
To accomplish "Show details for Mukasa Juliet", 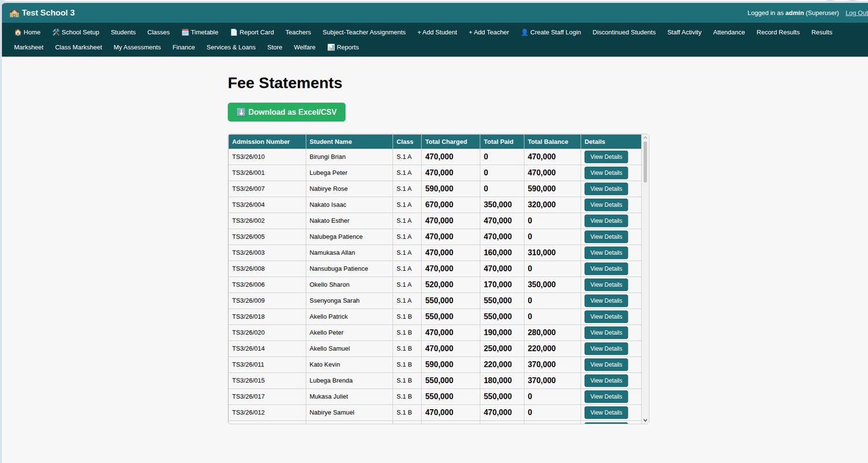I will (x=606, y=396).
